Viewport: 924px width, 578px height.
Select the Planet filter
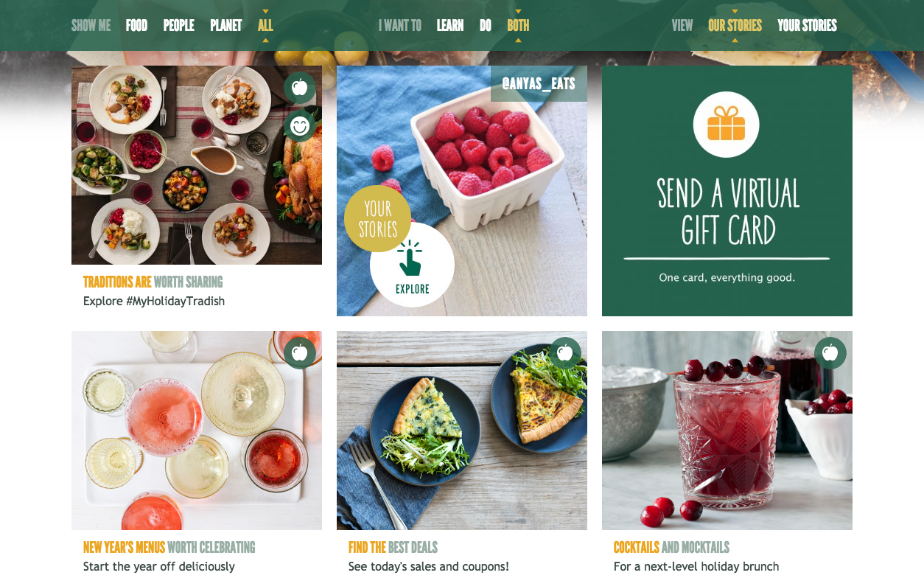pos(226,25)
